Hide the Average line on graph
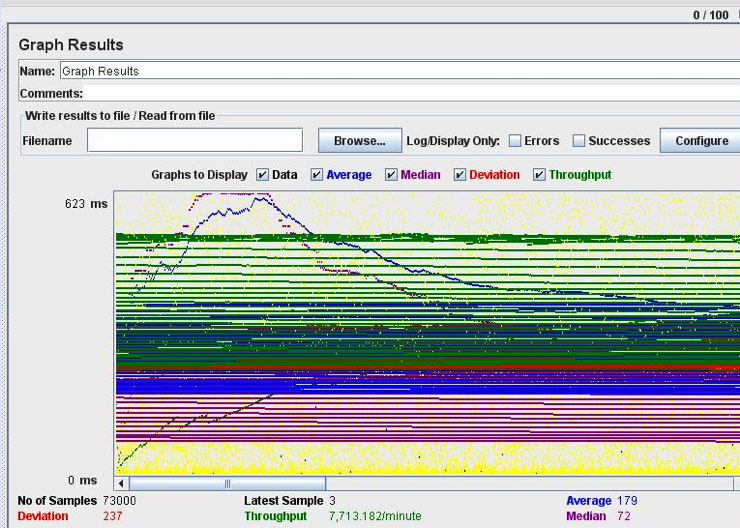 point(317,175)
